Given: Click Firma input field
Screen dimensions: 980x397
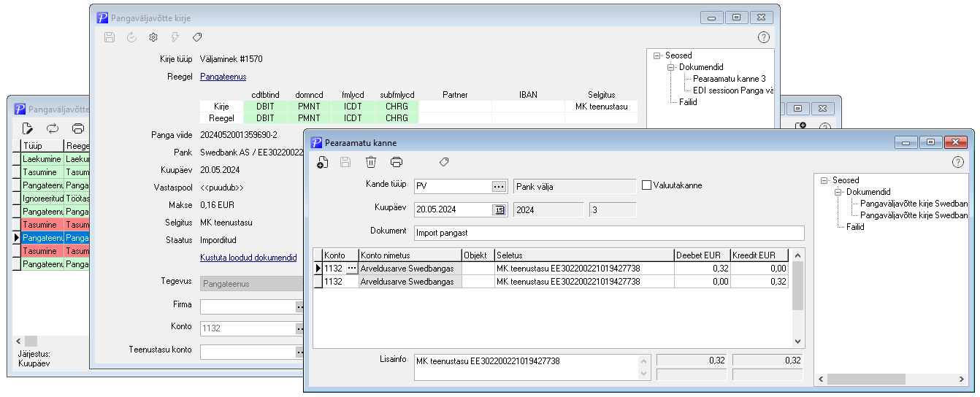Looking at the screenshot, I should coord(248,307).
